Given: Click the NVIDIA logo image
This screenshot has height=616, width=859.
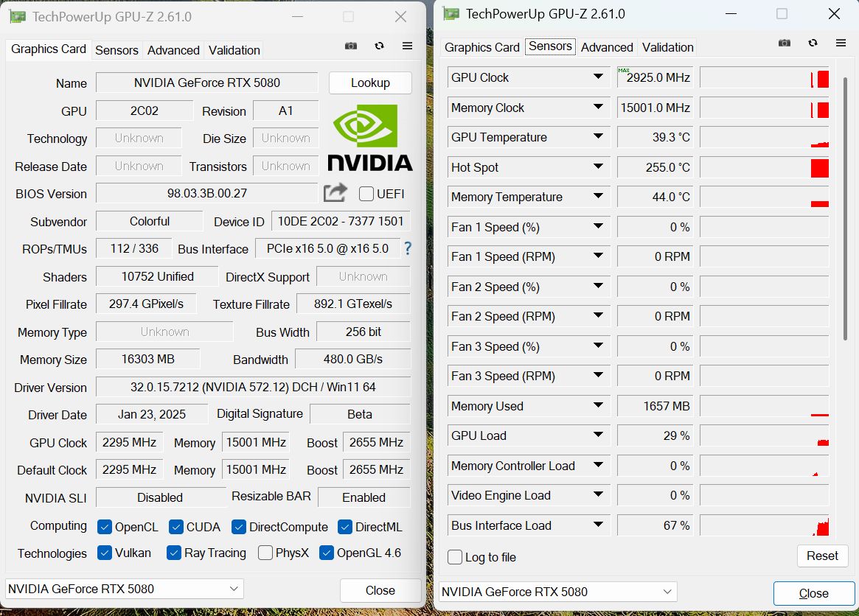Looking at the screenshot, I should 370,138.
